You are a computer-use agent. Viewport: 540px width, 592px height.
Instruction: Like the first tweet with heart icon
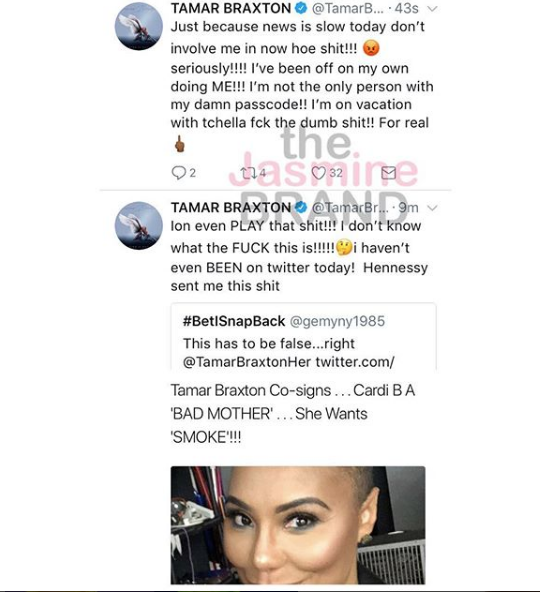tap(318, 173)
